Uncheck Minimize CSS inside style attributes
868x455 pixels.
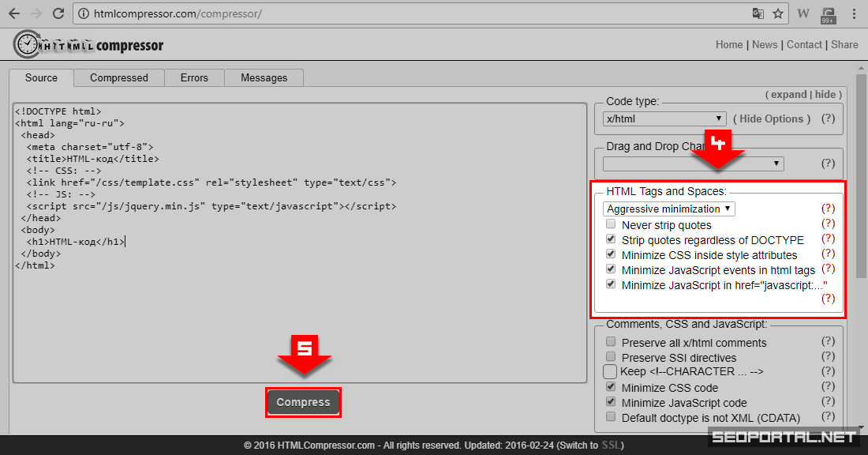click(x=611, y=255)
